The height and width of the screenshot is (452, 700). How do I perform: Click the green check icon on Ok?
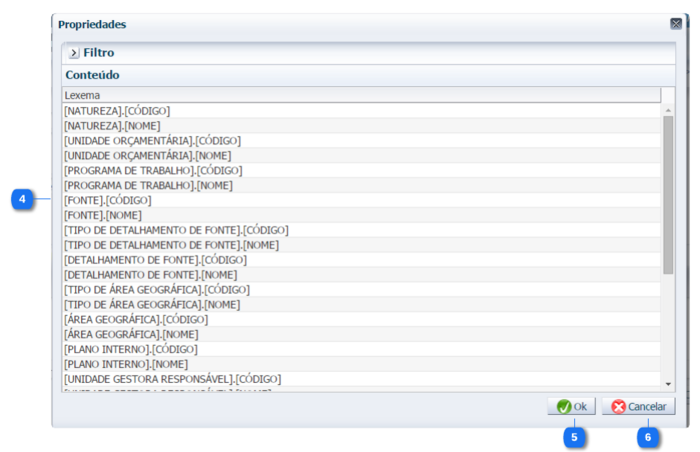click(x=563, y=407)
